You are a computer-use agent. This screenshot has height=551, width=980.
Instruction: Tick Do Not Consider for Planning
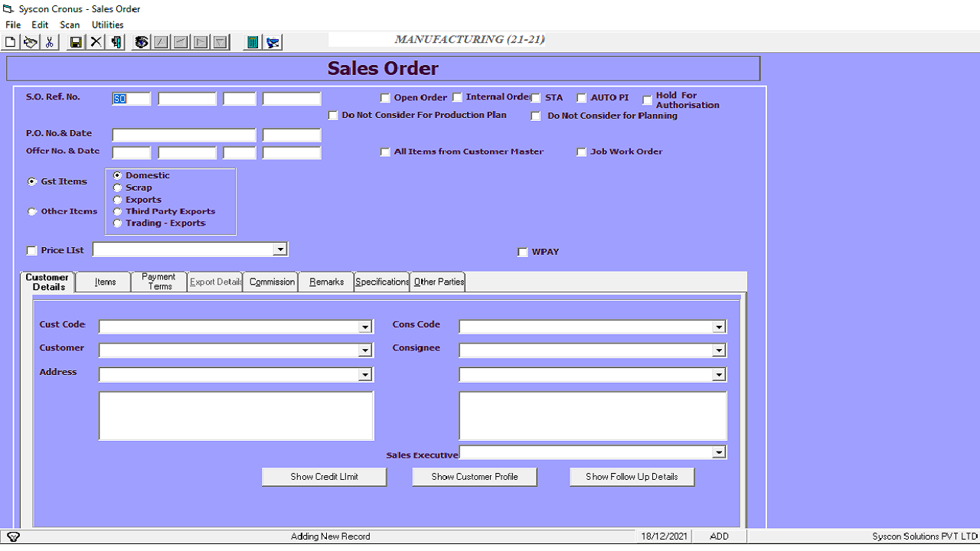(536, 116)
